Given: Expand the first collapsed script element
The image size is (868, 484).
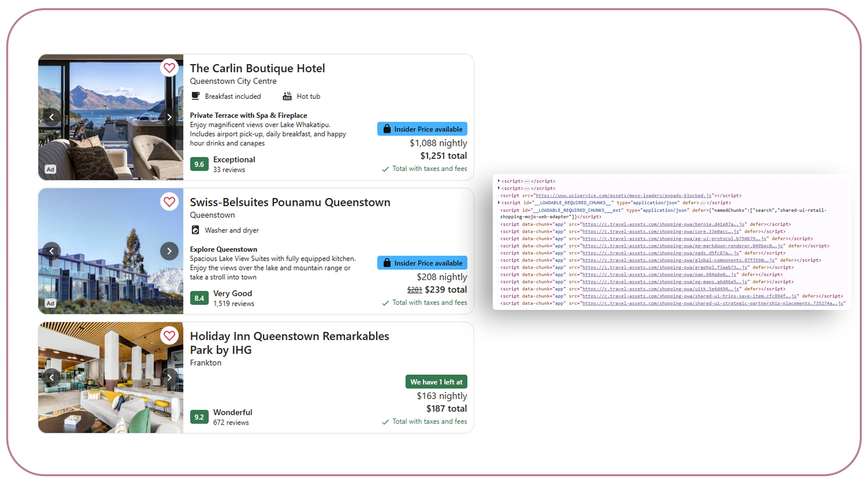Looking at the screenshot, I should tap(499, 181).
